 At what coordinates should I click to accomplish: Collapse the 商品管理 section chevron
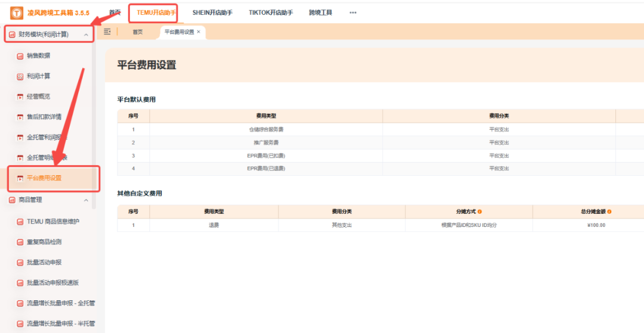(86, 200)
